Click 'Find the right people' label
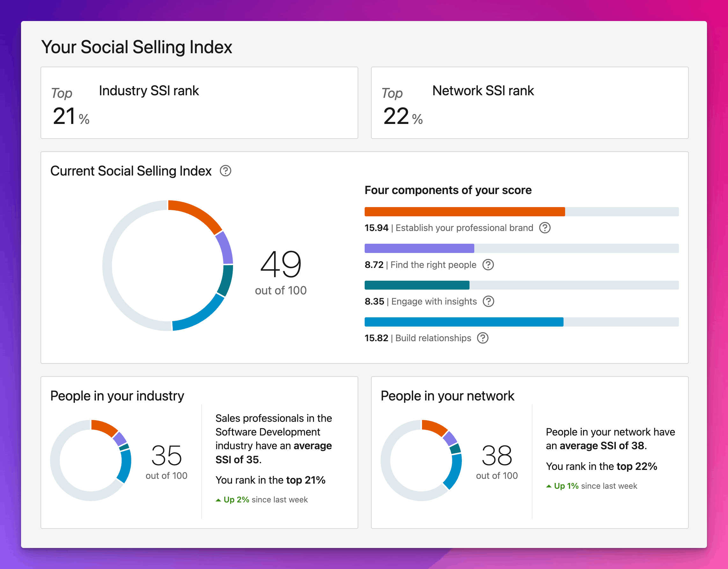 coord(433,265)
